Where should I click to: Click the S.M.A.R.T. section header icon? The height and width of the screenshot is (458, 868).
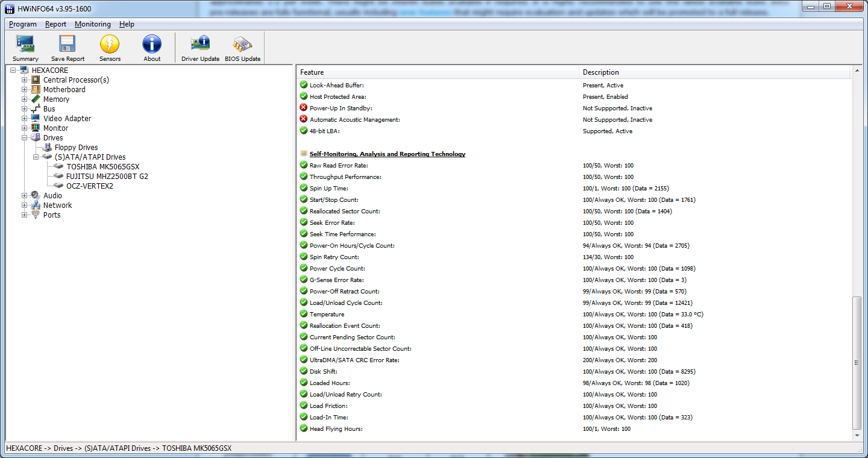304,154
